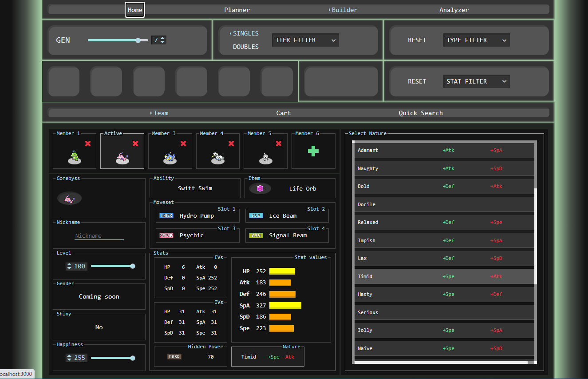588x379 pixels.
Task: Click the GEN number stepper showing 7
Action: click(158, 40)
